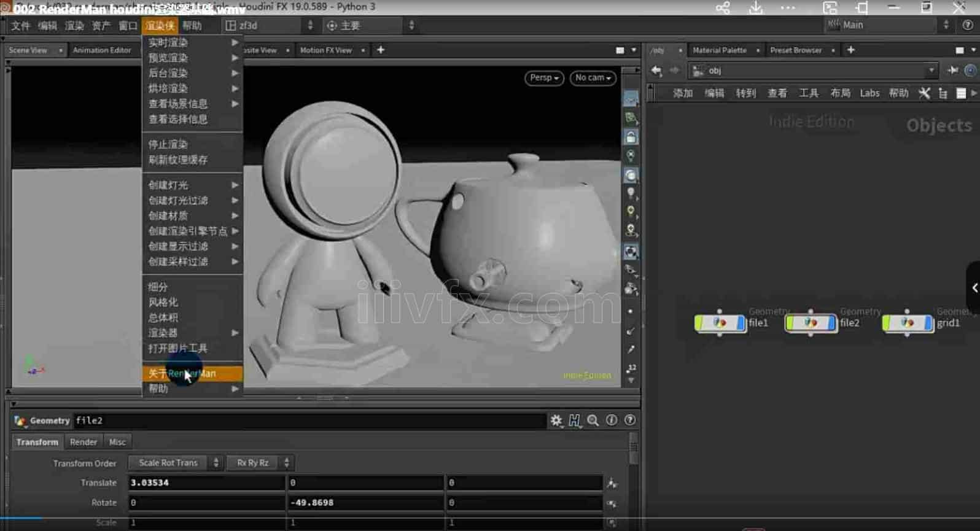Click the Geometry node type icon
This screenshot has height=531, width=980.
point(20,421)
